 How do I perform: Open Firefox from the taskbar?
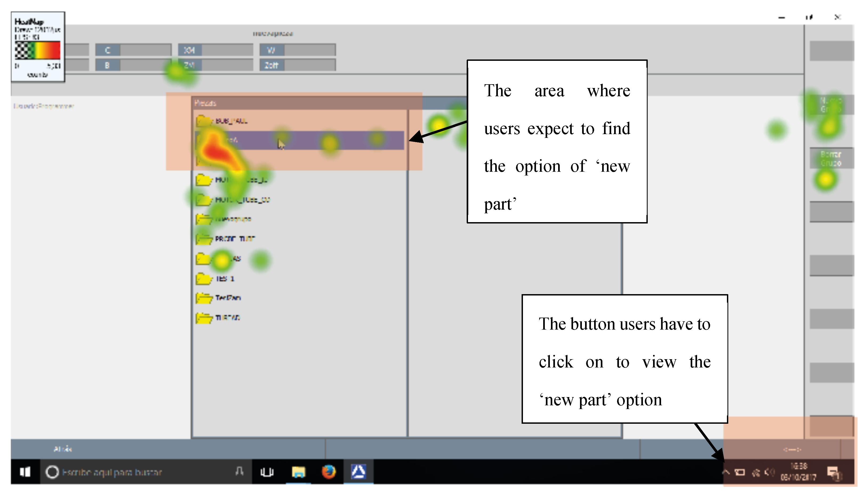coord(328,472)
